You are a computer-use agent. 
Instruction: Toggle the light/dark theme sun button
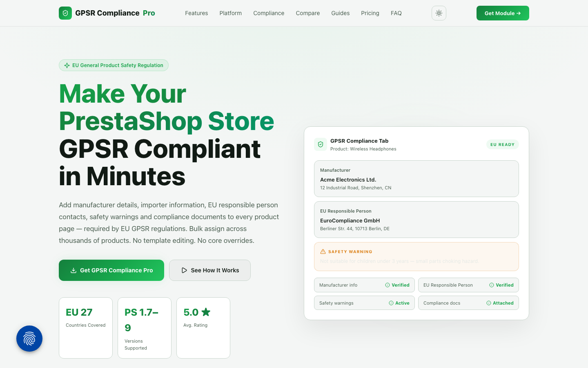439,13
